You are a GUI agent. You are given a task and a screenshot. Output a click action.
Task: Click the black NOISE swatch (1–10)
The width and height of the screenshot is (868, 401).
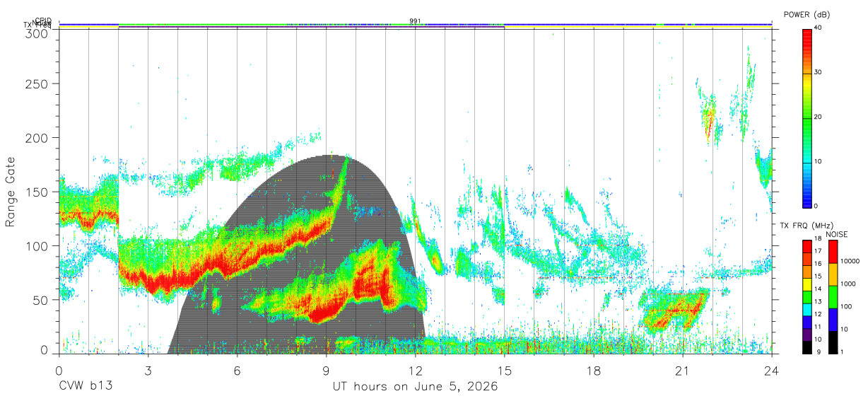(833, 342)
